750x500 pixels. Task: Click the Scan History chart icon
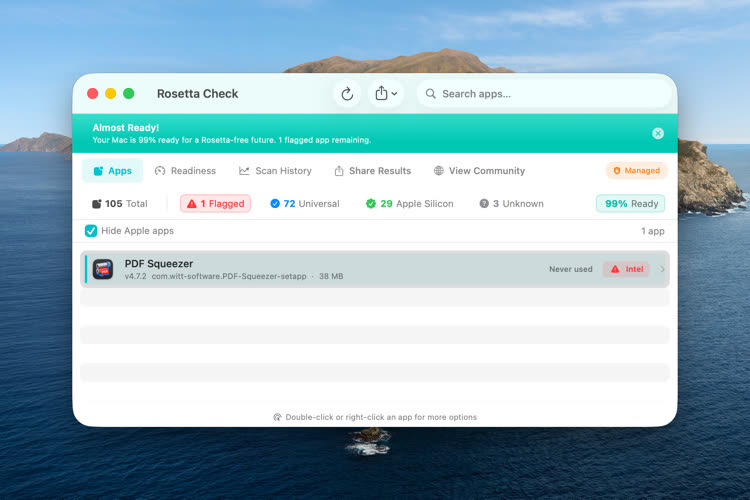point(244,171)
